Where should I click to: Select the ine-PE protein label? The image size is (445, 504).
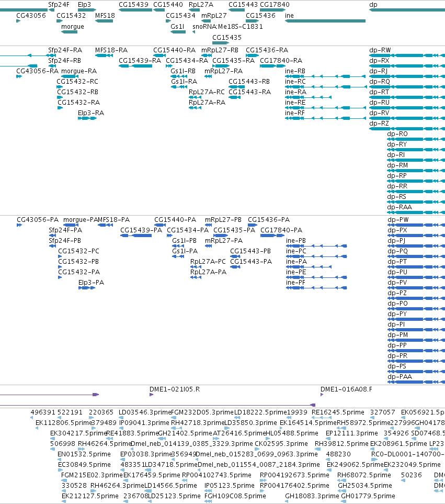click(x=296, y=272)
